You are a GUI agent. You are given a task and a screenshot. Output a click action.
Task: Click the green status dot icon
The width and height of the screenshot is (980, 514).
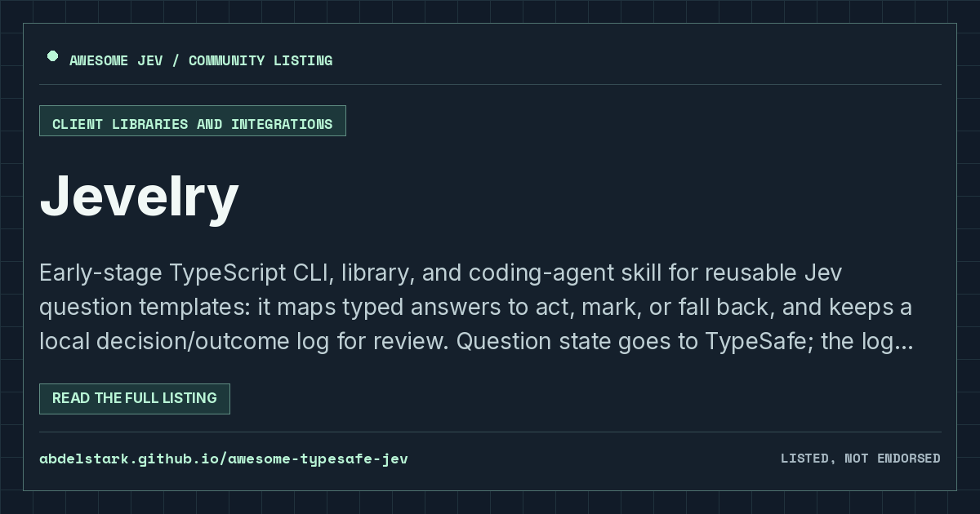(x=52, y=56)
